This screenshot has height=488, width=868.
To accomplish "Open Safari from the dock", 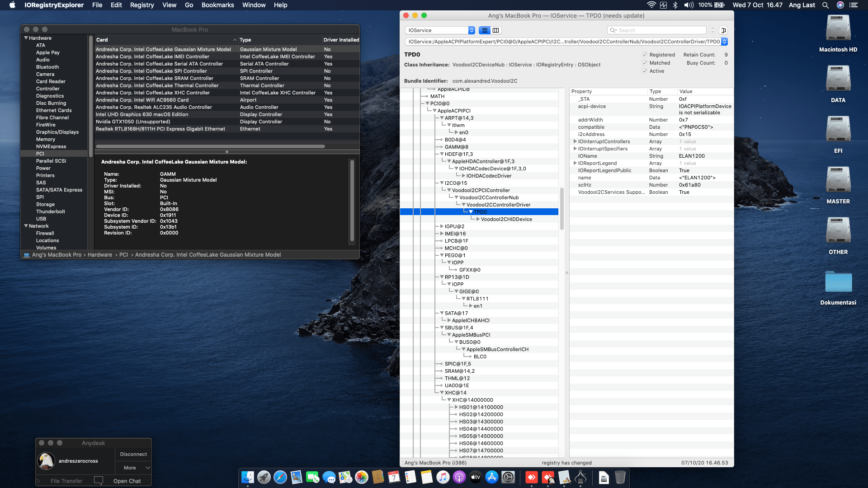I will (x=280, y=477).
